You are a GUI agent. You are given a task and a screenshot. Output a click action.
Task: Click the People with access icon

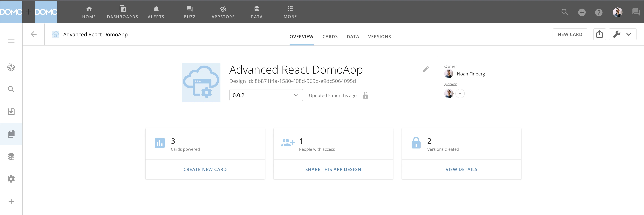click(x=288, y=143)
